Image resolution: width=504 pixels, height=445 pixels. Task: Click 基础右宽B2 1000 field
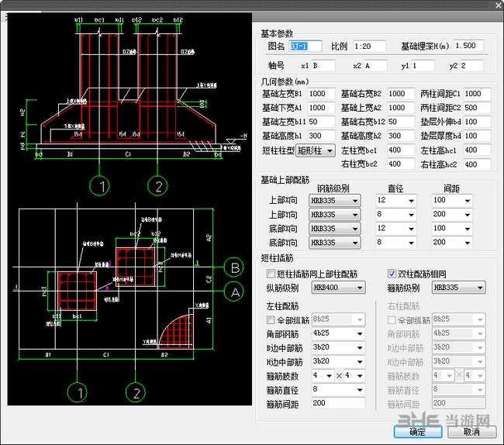[x=401, y=94]
